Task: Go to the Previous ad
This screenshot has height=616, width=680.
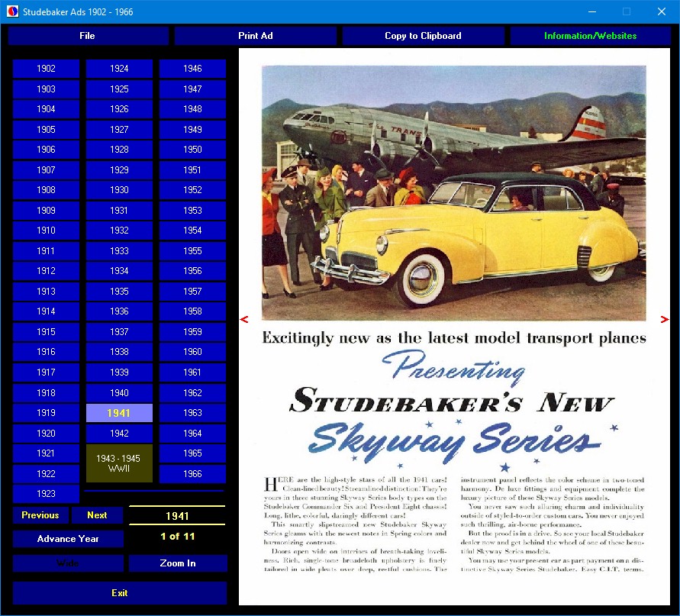Action: coord(40,515)
